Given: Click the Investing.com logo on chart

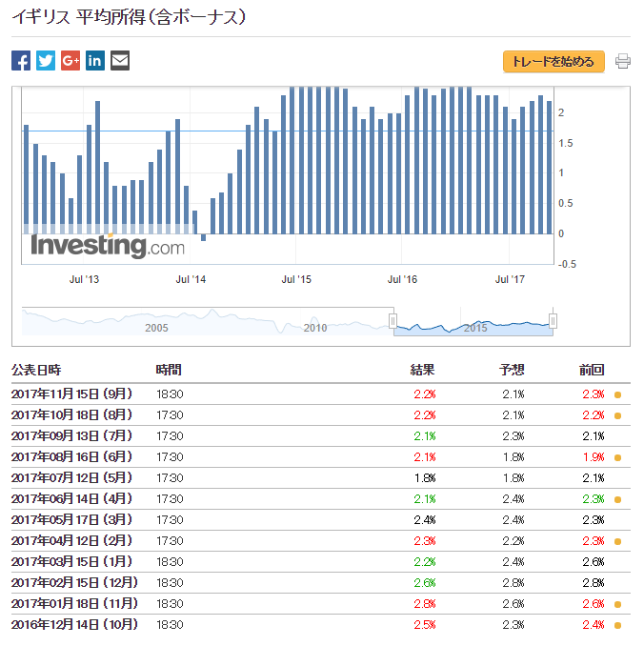Looking at the screenshot, I should [x=108, y=246].
